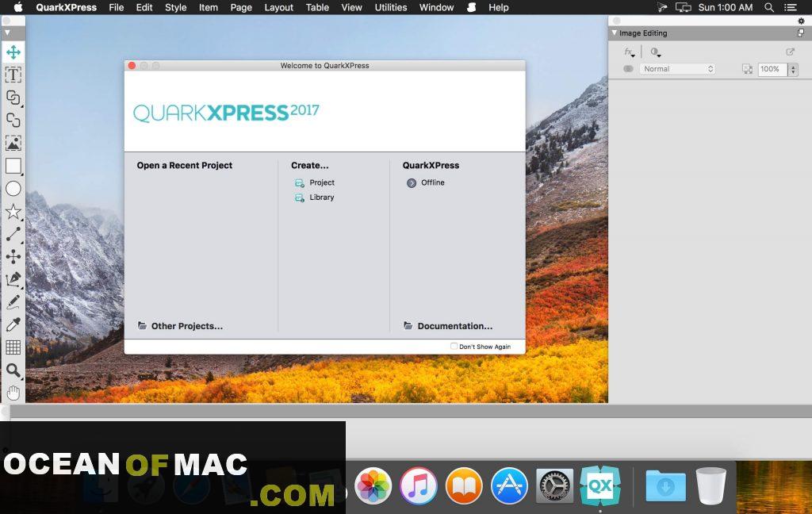Open the Utilities menu
812x514 pixels.
(x=390, y=7)
